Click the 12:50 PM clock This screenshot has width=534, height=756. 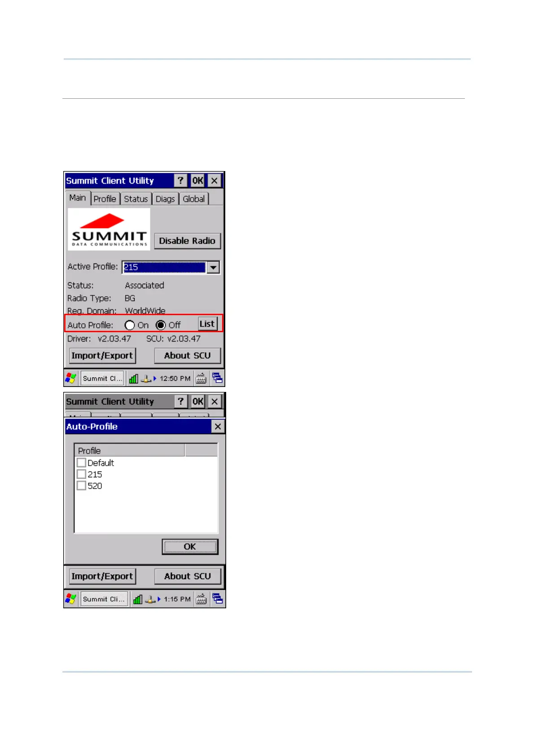(175, 378)
